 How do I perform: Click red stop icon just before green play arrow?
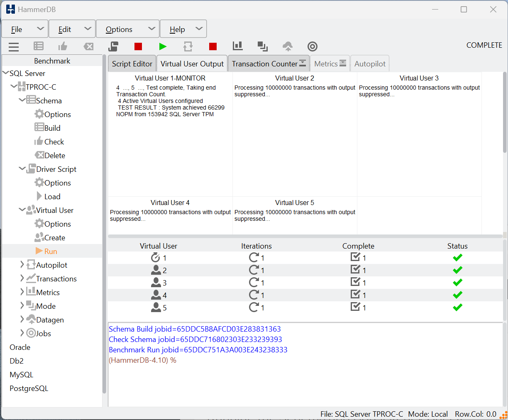[138, 46]
